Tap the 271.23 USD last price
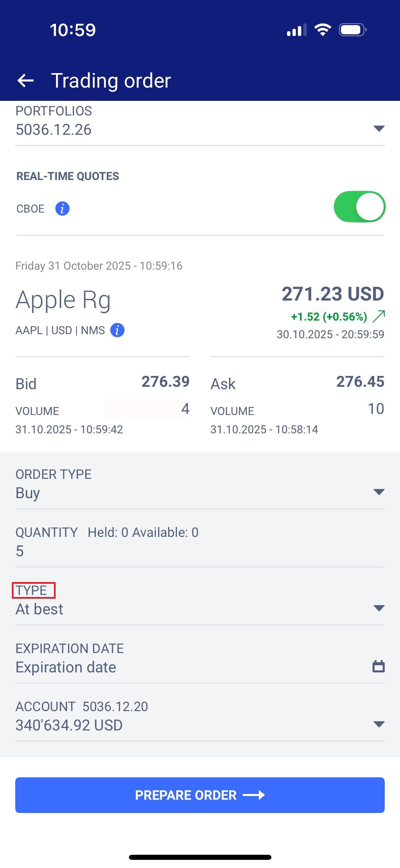 click(332, 294)
